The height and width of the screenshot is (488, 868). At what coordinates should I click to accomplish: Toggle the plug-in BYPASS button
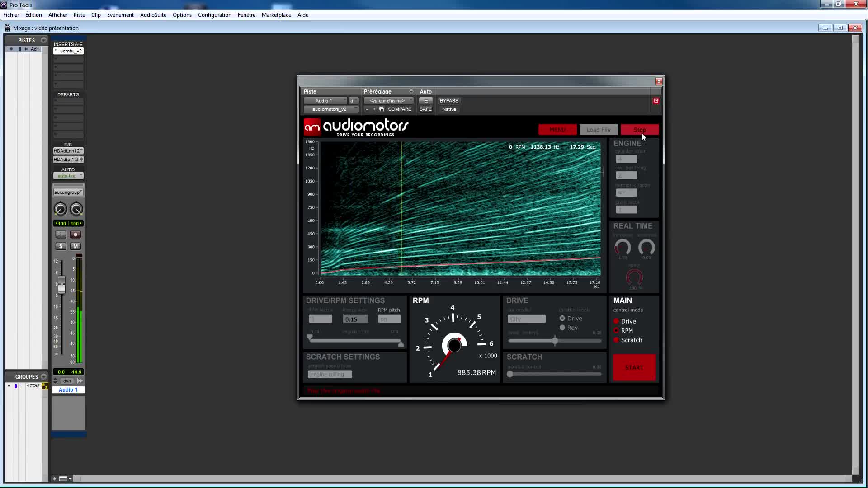pyautogui.click(x=449, y=101)
